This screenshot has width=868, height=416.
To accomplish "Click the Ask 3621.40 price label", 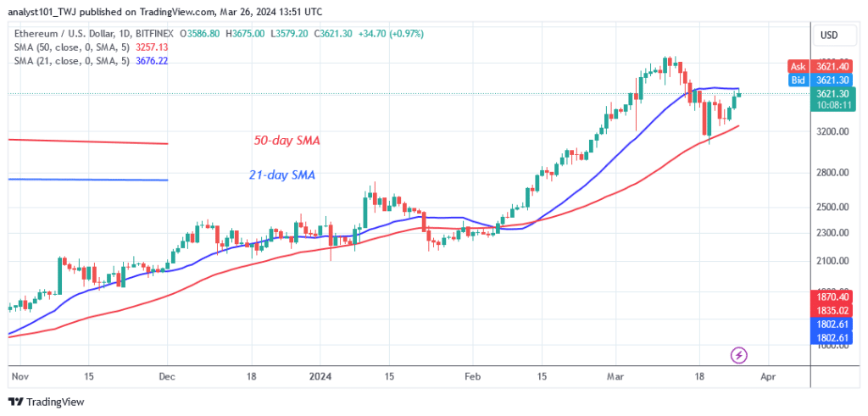I will coord(820,67).
